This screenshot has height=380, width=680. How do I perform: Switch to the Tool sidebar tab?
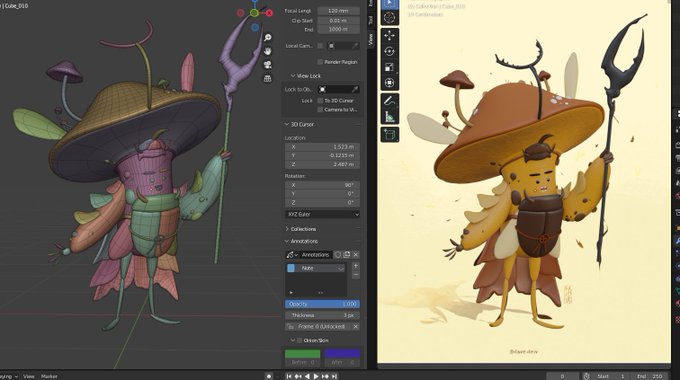pyautogui.click(x=371, y=20)
